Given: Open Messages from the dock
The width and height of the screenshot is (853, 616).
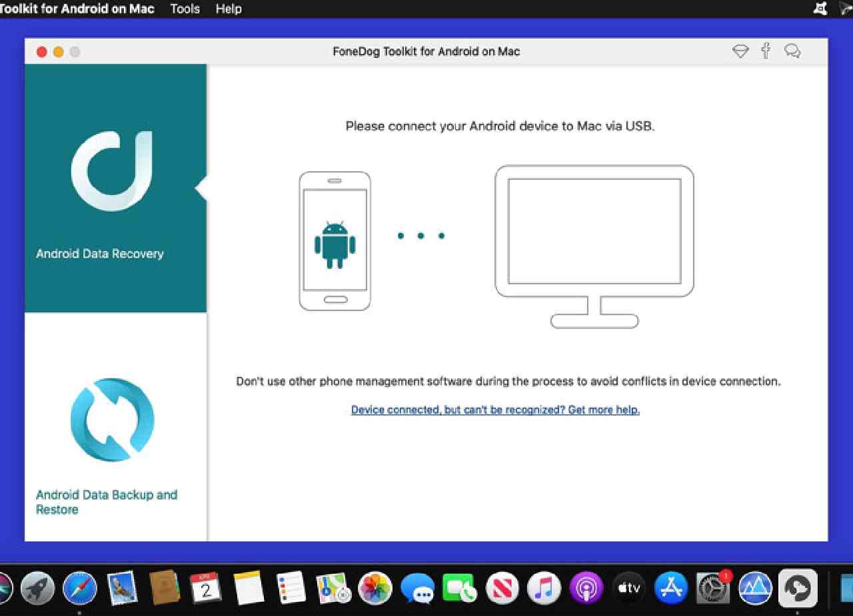Looking at the screenshot, I should [418, 589].
